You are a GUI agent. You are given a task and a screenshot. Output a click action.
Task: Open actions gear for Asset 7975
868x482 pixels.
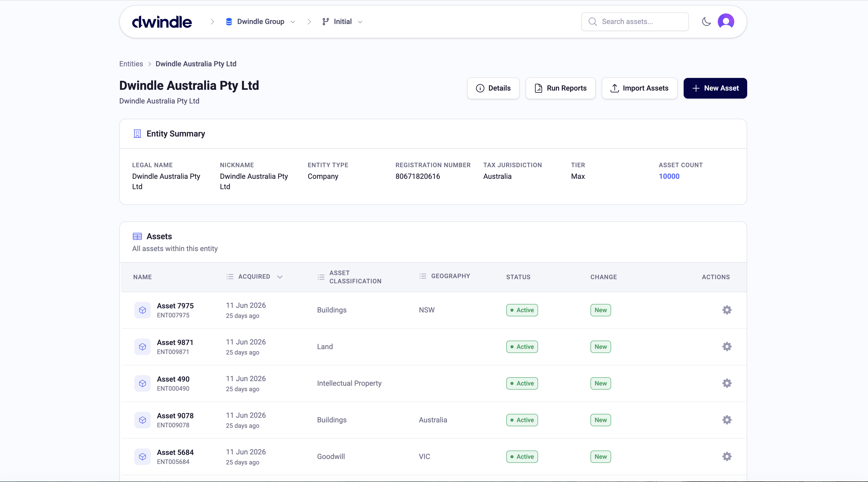727,310
